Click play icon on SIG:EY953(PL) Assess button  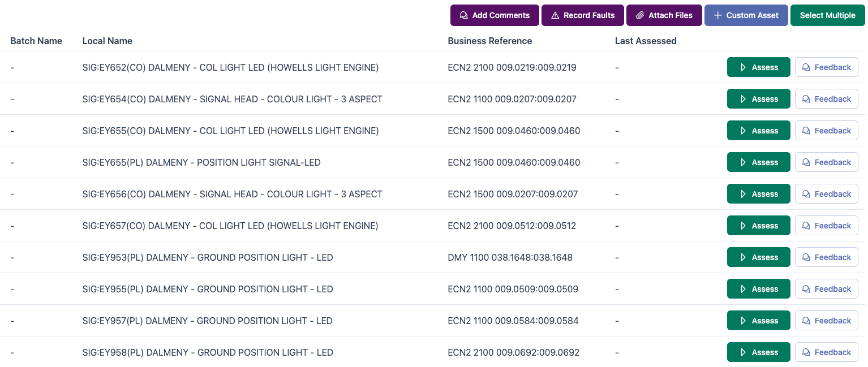pyautogui.click(x=744, y=257)
